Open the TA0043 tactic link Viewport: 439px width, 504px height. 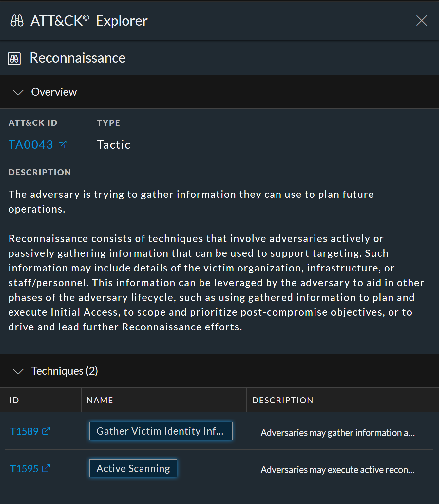[x=31, y=144]
